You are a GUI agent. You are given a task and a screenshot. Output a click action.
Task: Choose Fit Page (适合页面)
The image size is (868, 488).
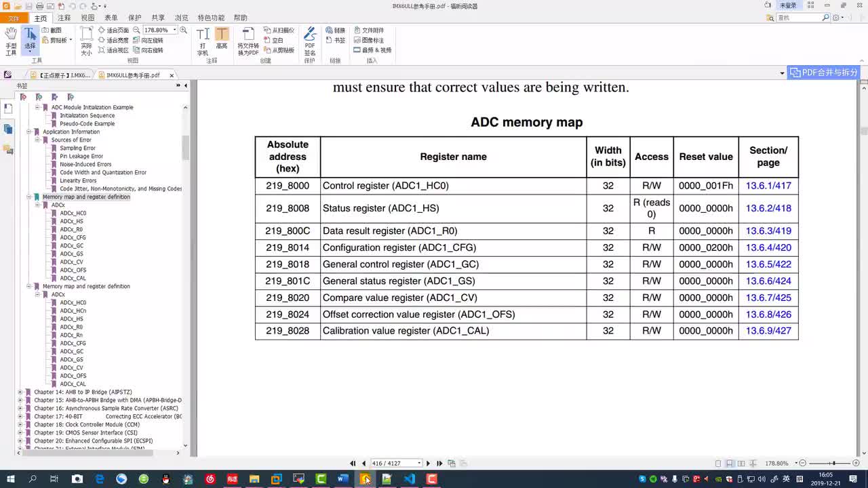pos(113,30)
